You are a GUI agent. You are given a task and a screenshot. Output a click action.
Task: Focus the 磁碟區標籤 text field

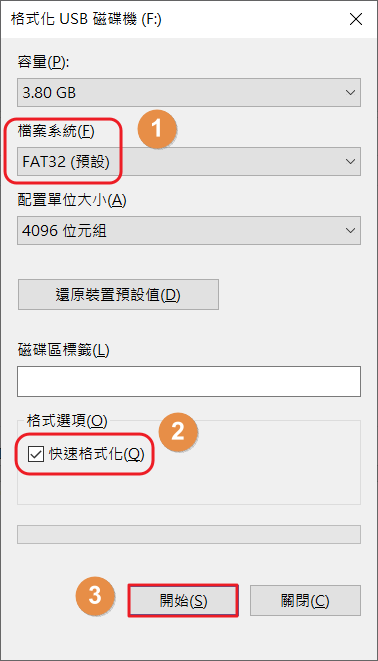[x=189, y=382]
